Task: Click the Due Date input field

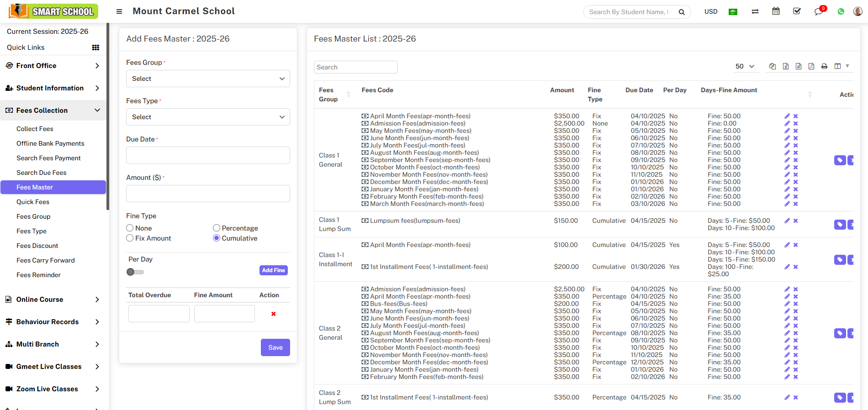Action: tap(208, 155)
